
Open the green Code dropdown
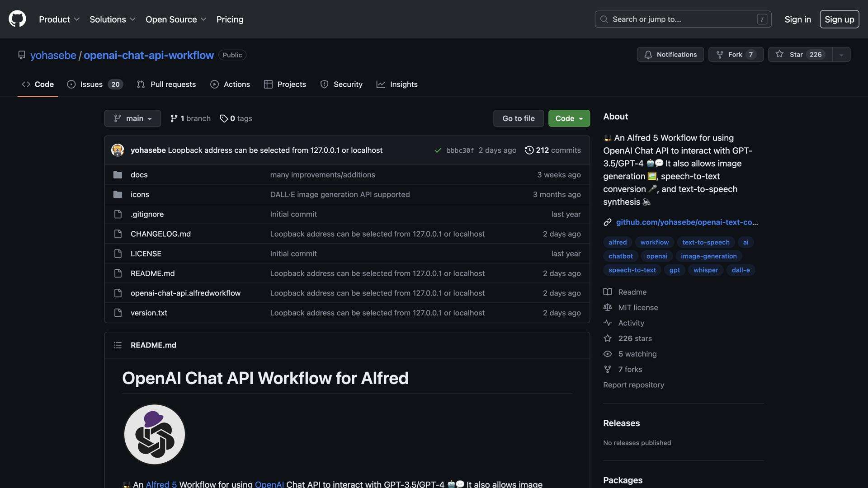(569, 118)
